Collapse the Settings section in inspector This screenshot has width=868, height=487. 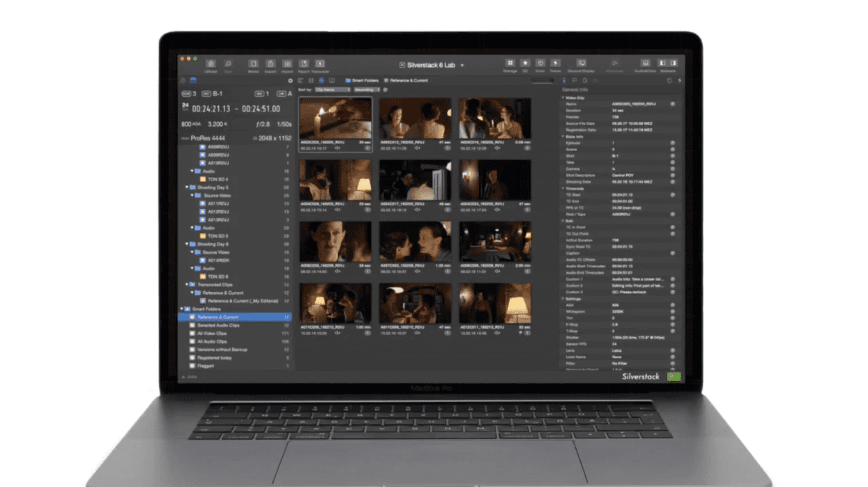tap(563, 299)
